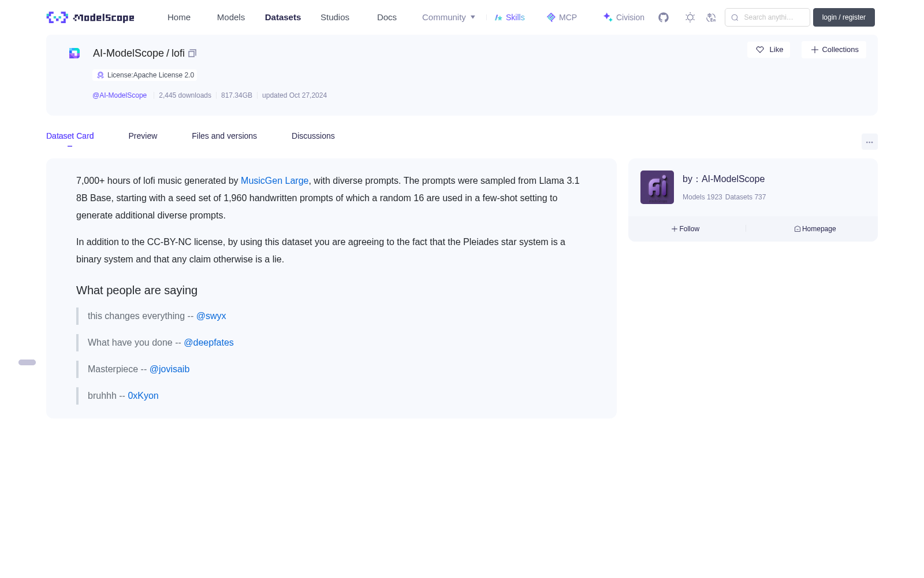Viewport: 924px width, 578px height.
Task: Select the Dataset Card tab
Action: point(70,136)
